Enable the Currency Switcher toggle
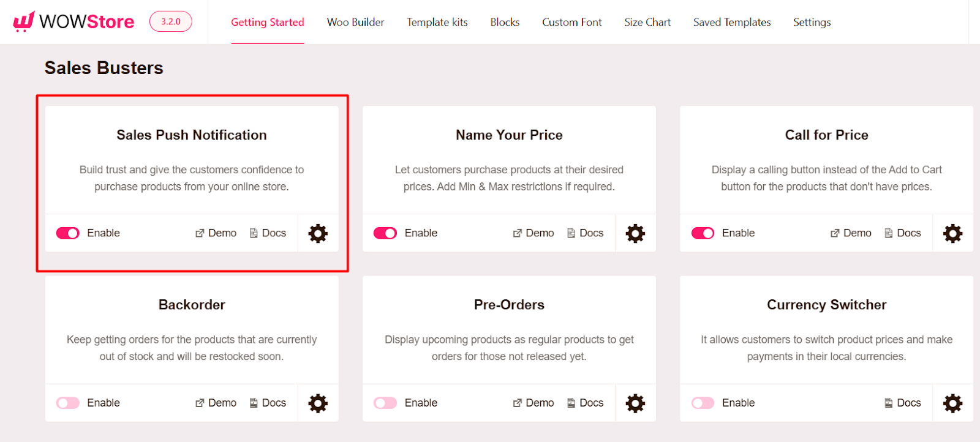980x442 pixels. click(702, 402)
